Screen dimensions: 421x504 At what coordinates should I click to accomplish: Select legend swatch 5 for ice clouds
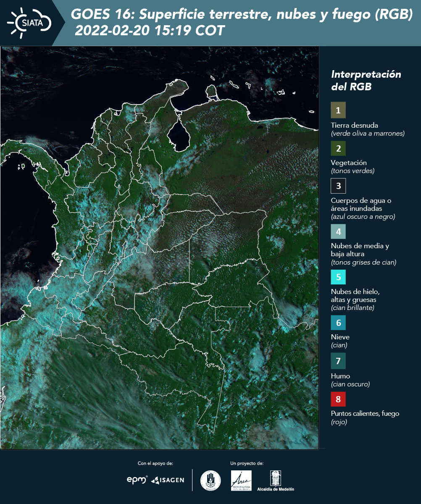338,277
